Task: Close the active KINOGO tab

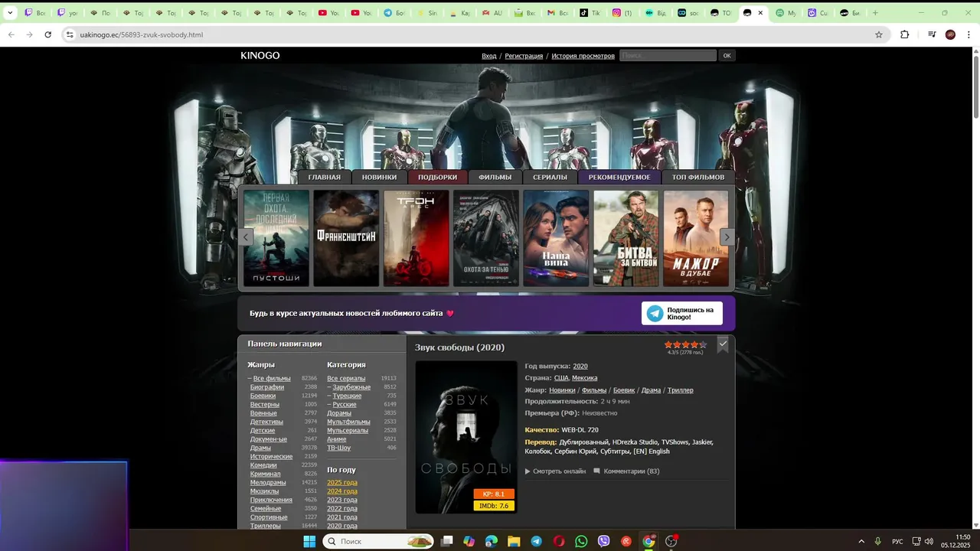Action: pos(760,13)
